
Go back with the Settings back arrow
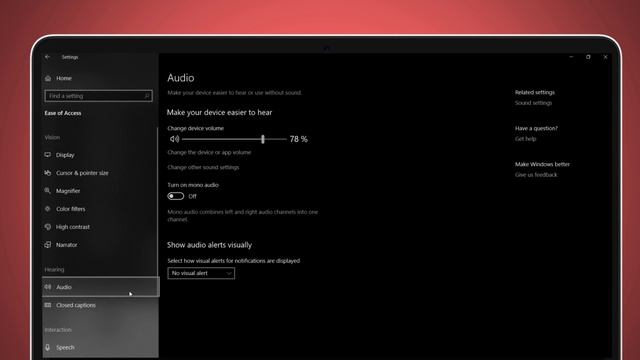pos(48,57)
